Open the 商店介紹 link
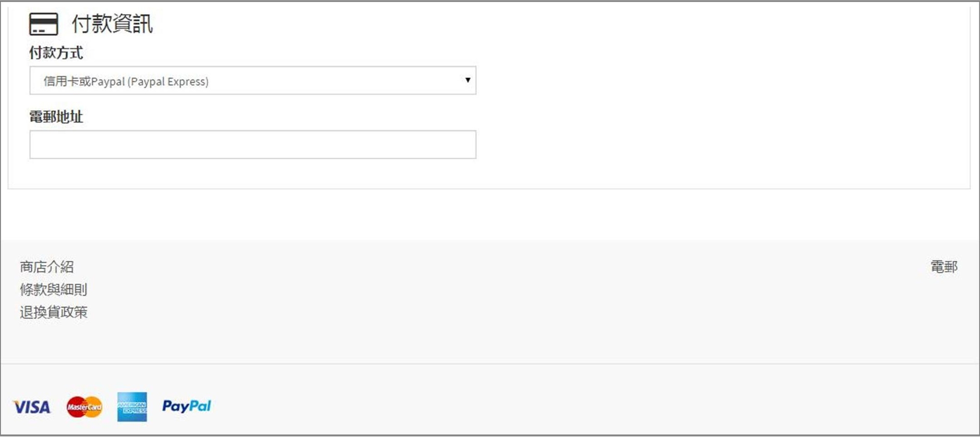 point(47,267)
